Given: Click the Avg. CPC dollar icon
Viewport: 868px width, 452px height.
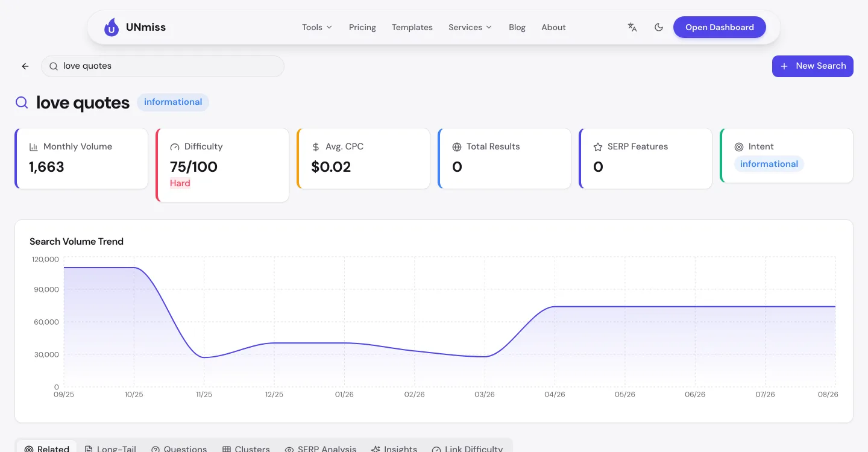Looking at the screenshot, I should (x=316, y=146).
